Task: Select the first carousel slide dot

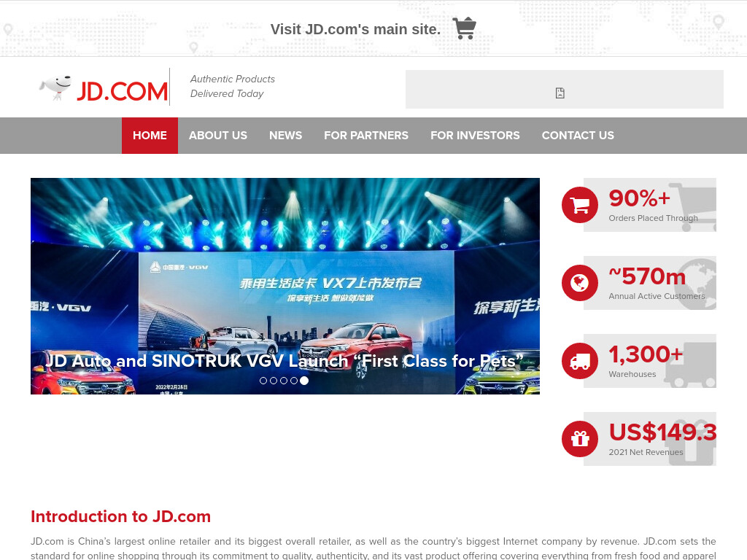Action: [263, 381]
